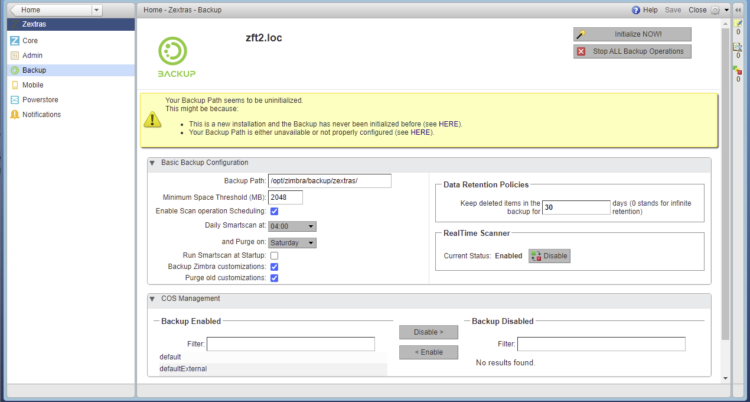Select the Zextras header in sidebar
This screenshot has height=402, width=750.
[71, 24]
